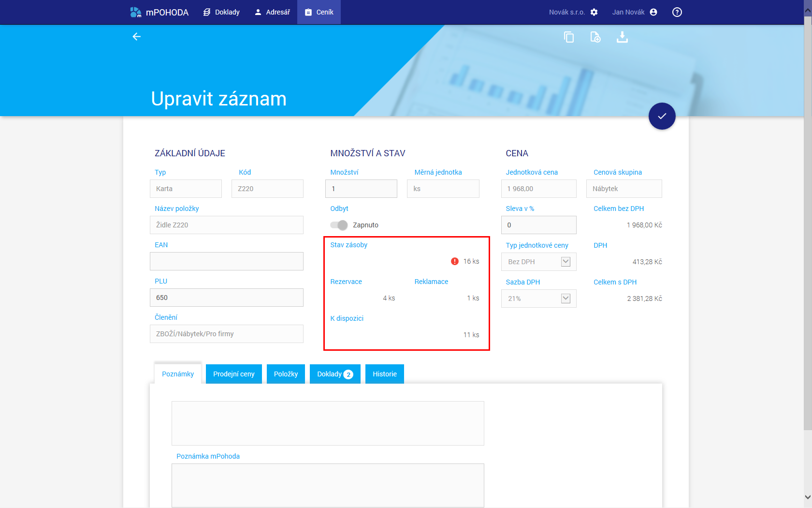
Task: Expand the Typ jednotkové ceny dropdown
Action: coord(565,262)
